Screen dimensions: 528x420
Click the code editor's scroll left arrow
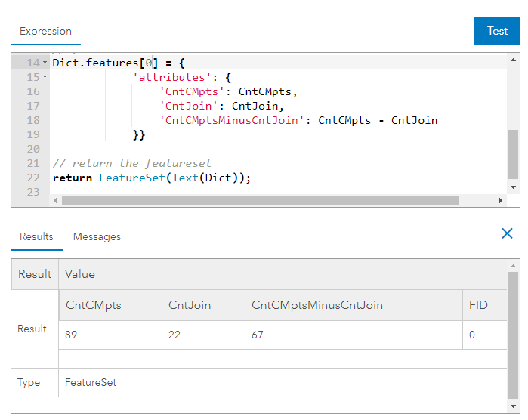(55, 201)
